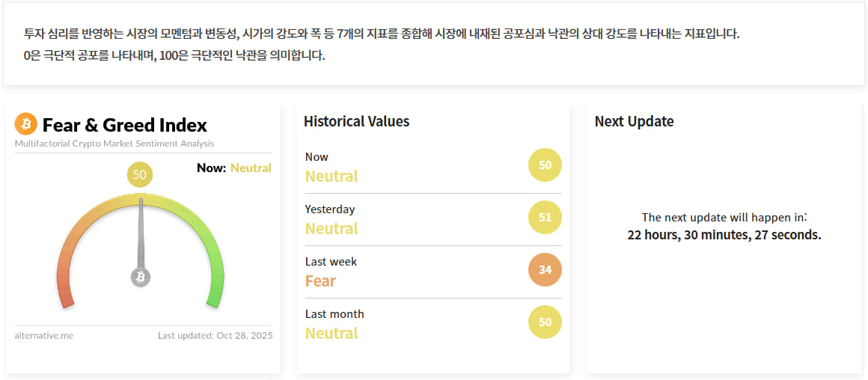This screenshot has height=380, width=868.
Task: Click the Fear & Greed Index title
Action: (x=124, y=125)
